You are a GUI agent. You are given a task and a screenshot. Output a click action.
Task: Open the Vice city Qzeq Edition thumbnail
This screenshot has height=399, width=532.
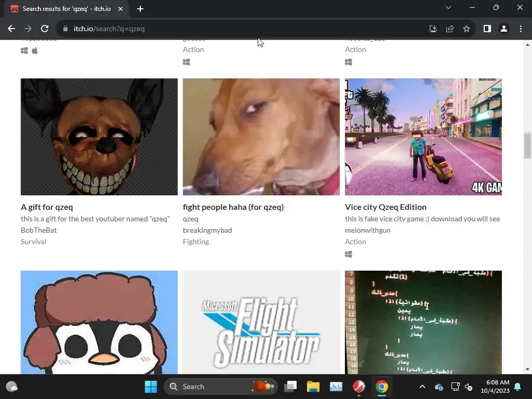click(423, 137)
